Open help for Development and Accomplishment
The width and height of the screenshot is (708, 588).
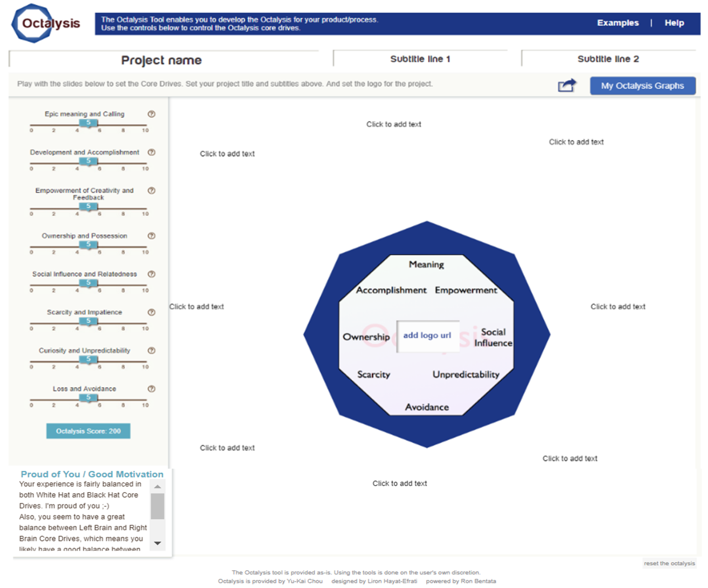click(x=151, y=152)
